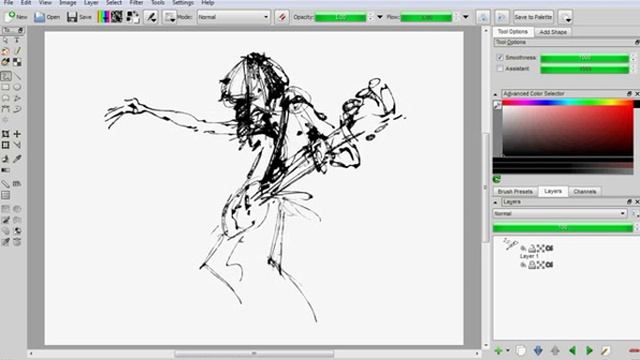
Task: Open the blending Mode dropdown in toolbar
Action: 233,17
